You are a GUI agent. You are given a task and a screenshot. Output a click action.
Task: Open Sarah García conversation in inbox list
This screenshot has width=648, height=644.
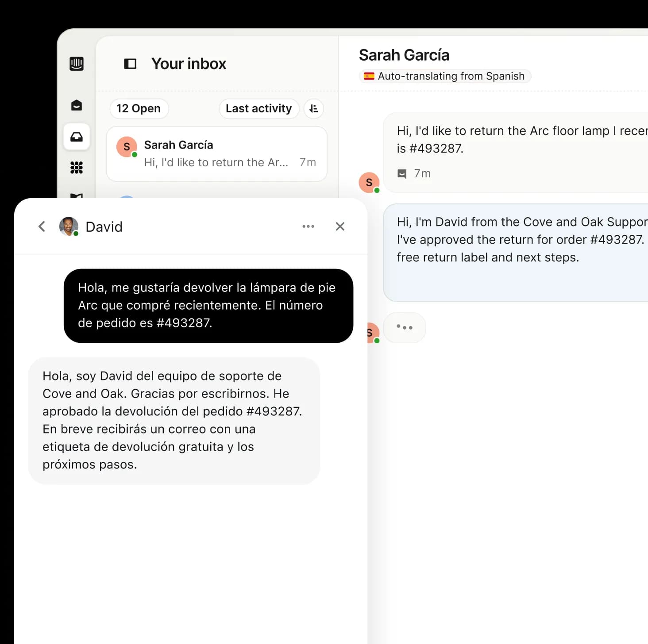click(x=217, y=154)
